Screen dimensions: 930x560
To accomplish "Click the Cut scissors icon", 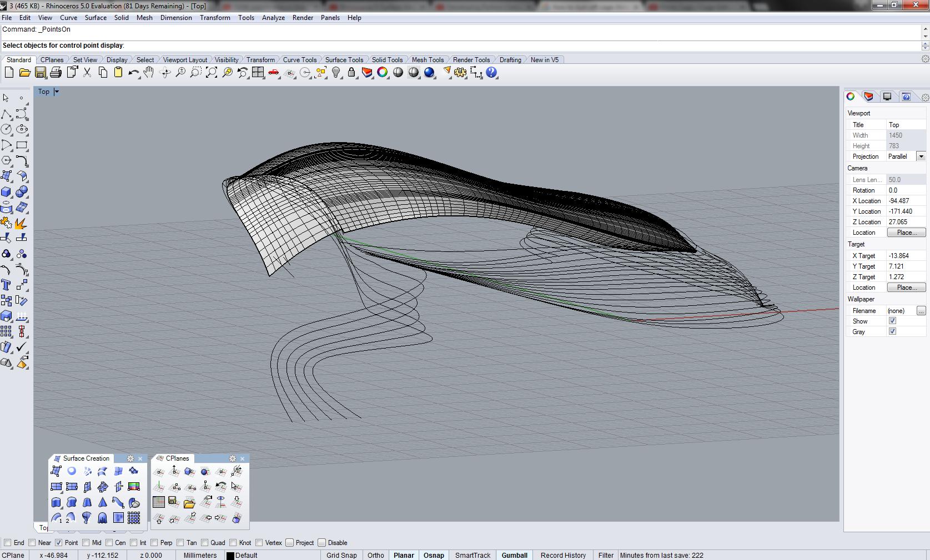I will (87, 73).
